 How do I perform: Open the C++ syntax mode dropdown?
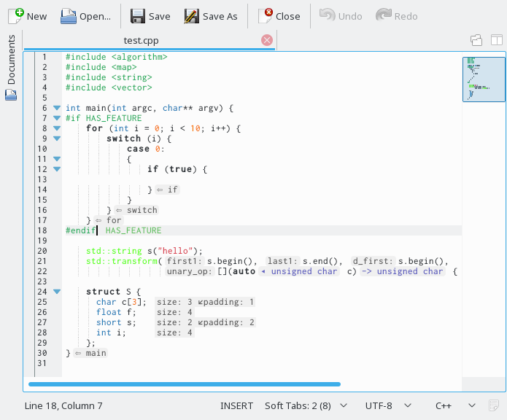(x=455, y=405)
